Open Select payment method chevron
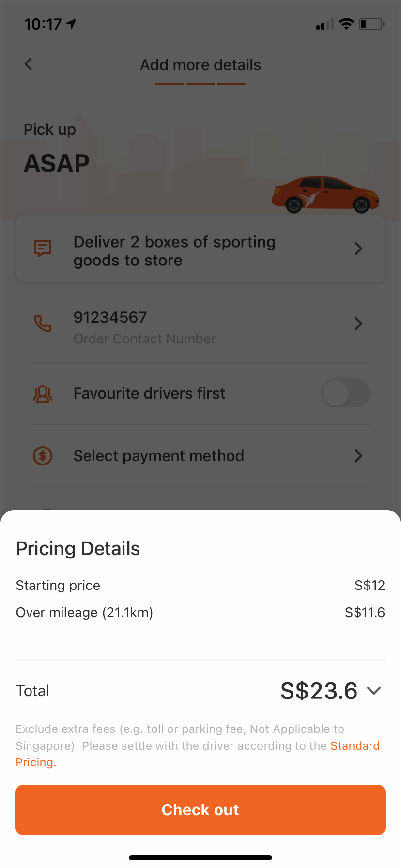 point(358,456)
